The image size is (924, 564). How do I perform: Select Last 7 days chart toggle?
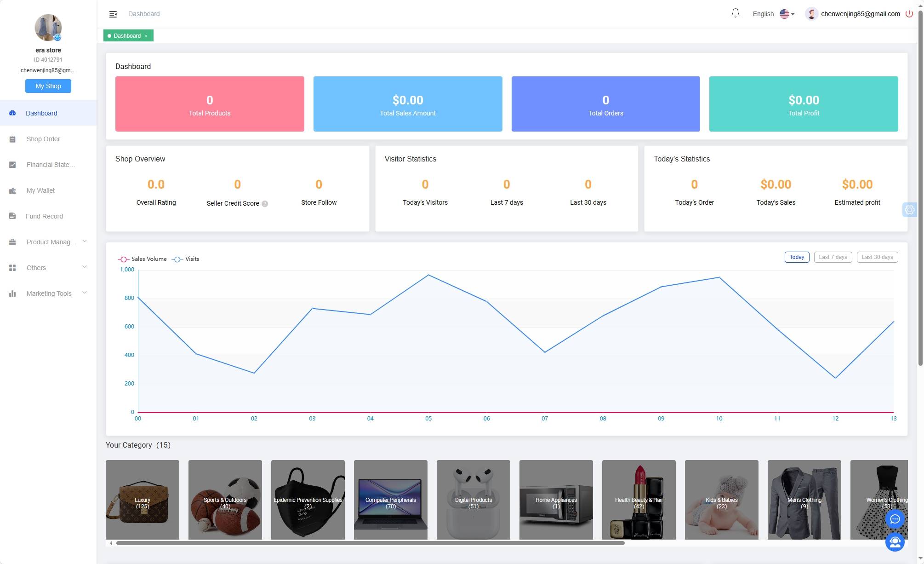(833, 257)
